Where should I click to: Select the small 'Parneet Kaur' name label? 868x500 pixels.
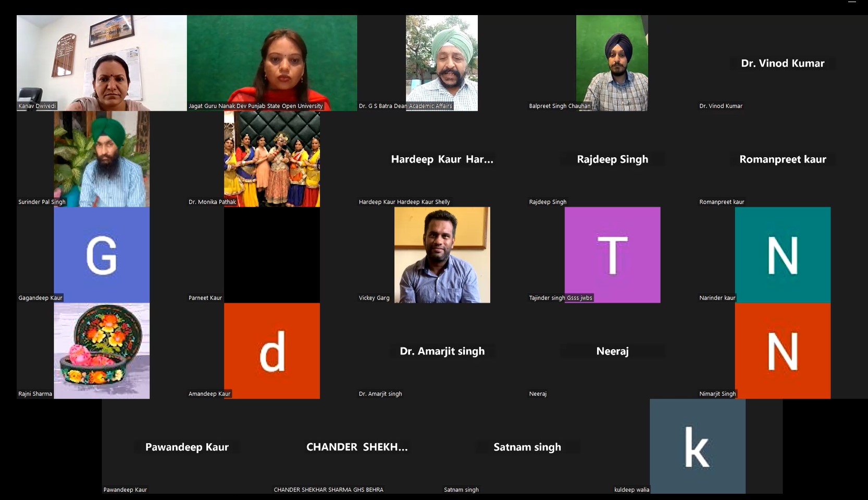point(205,298)
